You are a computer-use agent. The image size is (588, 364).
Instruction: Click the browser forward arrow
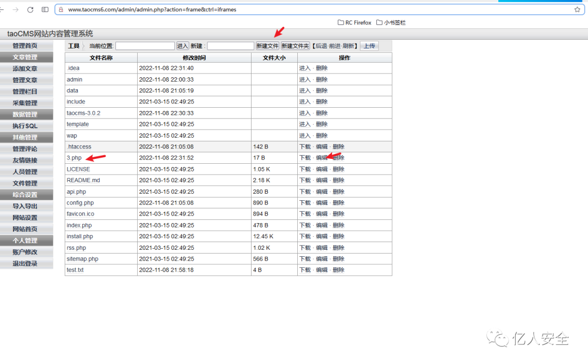pyautogui.click(x=15, y=9)
